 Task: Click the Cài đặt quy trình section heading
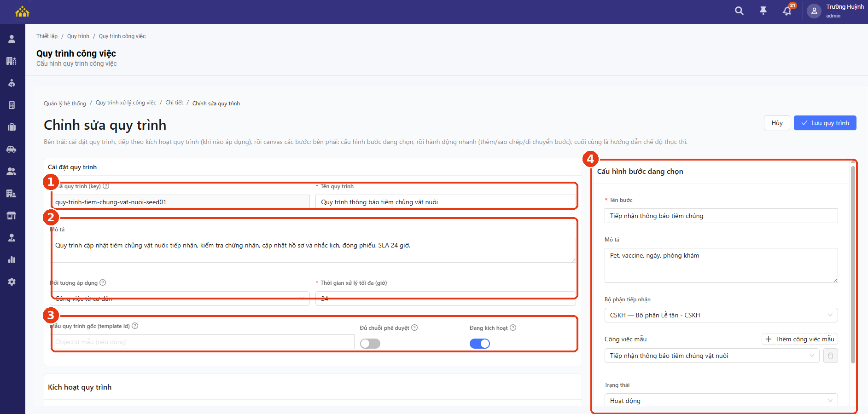pyautogui.click(x=72, y=167)
